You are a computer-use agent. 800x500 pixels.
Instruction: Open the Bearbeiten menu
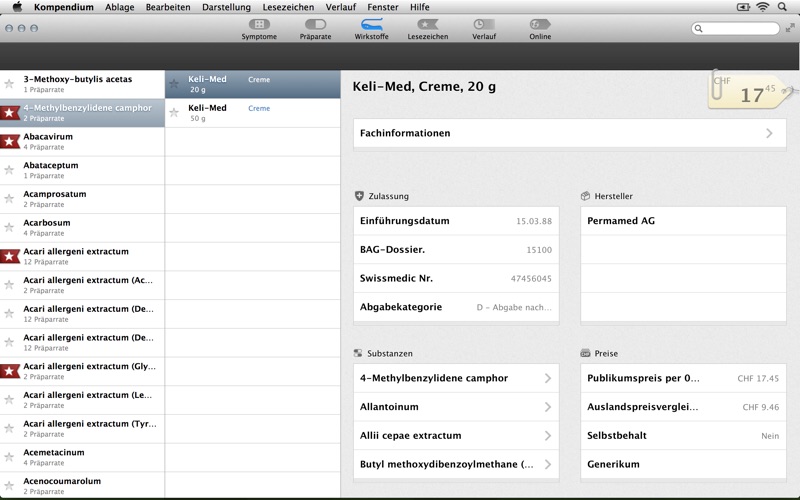[x=168, y=7]
